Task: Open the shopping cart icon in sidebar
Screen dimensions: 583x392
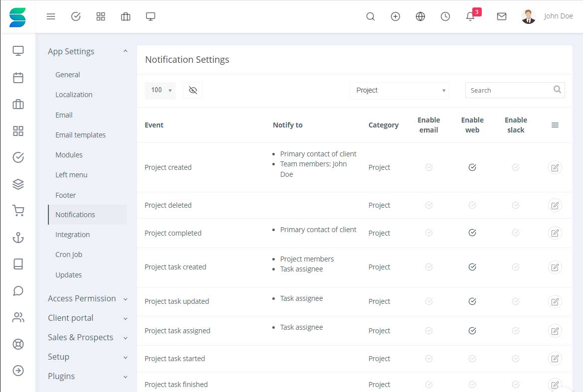Action: [18, 211]
